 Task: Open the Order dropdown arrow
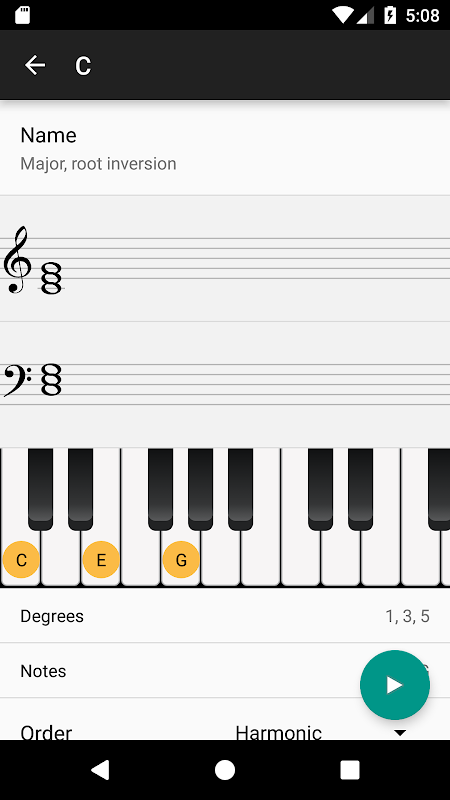pos(400,733)
